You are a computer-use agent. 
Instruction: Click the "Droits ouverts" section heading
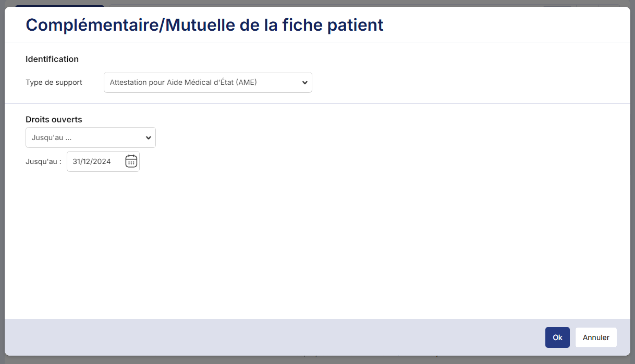tap(54, 119)
